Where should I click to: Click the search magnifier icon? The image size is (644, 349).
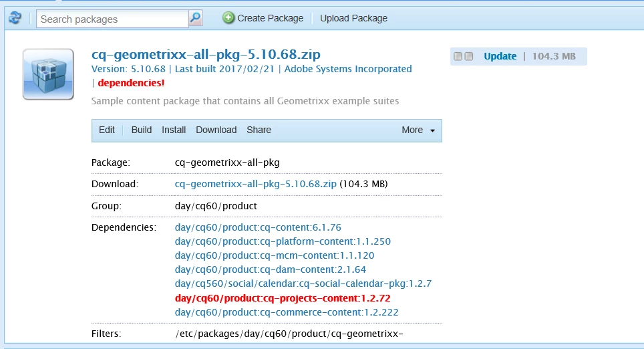tap(196, 18)
